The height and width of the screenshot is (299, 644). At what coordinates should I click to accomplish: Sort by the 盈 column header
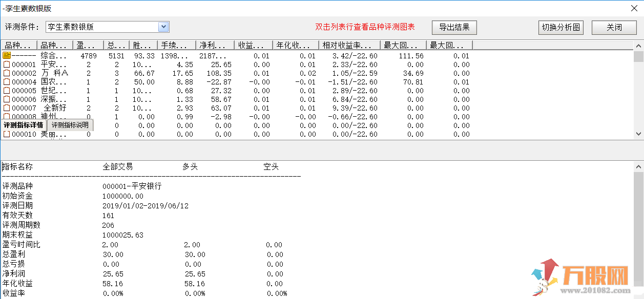point(88,45)
